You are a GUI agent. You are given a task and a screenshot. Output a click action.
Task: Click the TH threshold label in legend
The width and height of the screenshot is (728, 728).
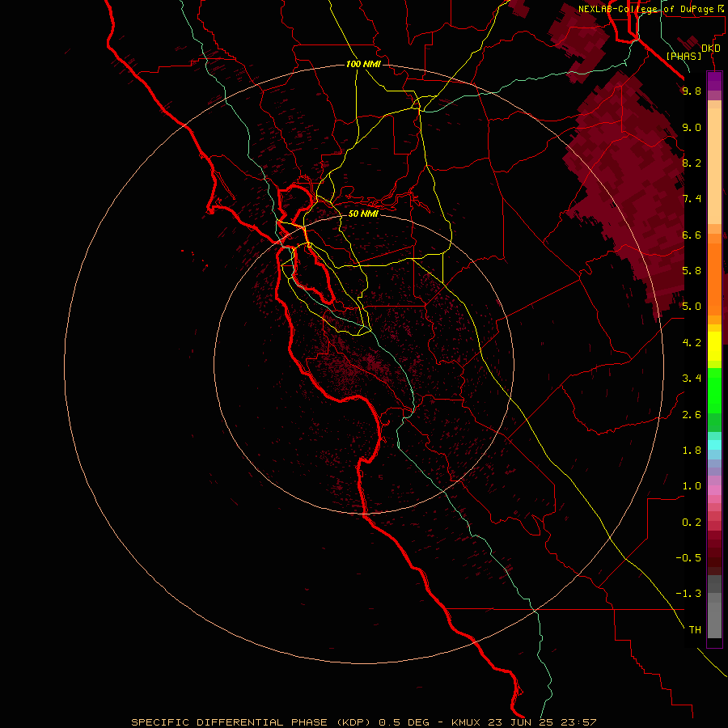click(695, 630)
